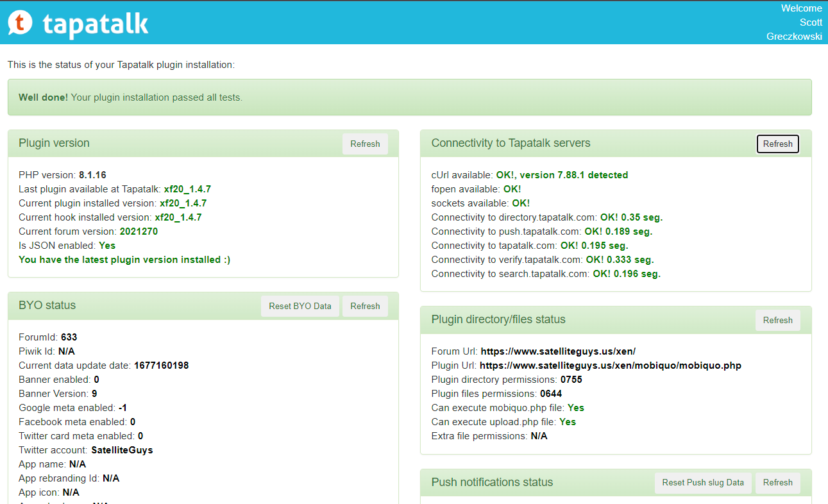
Task: Refresh Push notifications status panel
Action: [778, 482]
